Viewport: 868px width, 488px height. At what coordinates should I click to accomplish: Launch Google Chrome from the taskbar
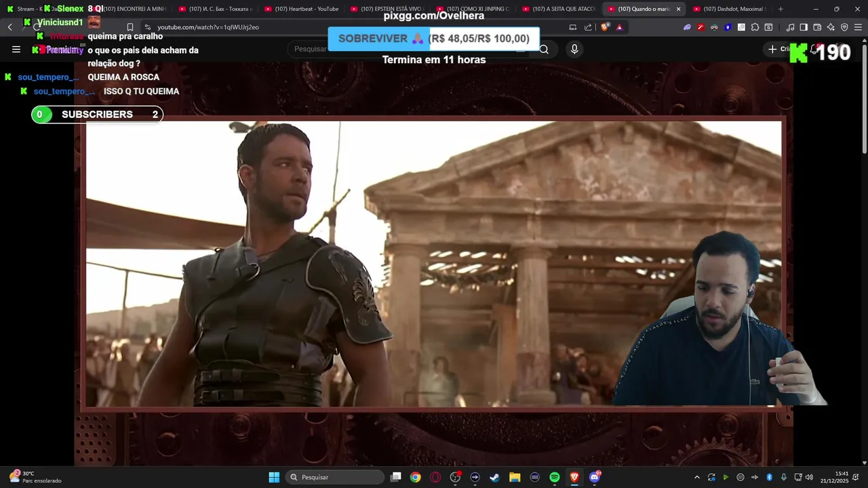415,477
